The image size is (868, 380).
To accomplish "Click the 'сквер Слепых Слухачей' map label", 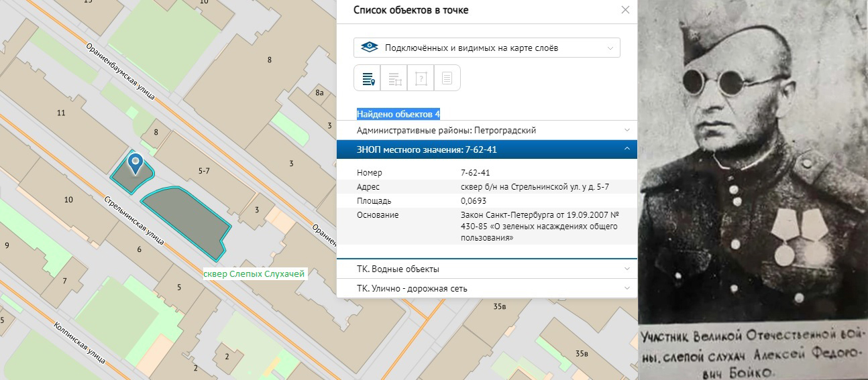I will point(254,273).
